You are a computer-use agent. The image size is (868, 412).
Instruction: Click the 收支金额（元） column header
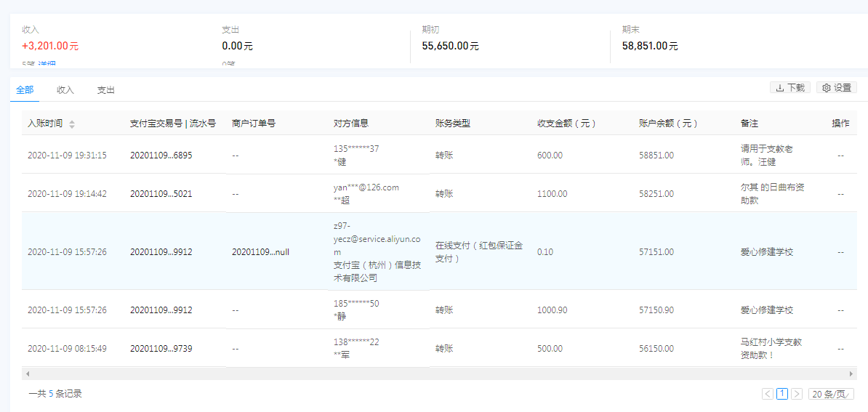coord(566,124)
